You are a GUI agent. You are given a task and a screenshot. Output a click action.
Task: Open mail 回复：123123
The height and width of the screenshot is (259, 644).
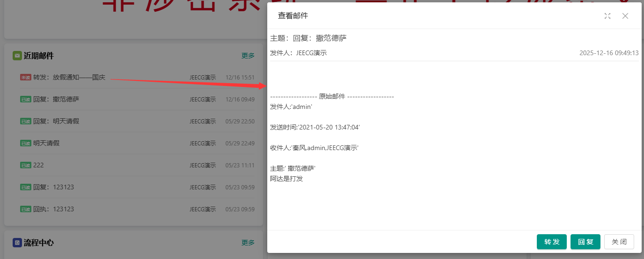pos(53,187)
